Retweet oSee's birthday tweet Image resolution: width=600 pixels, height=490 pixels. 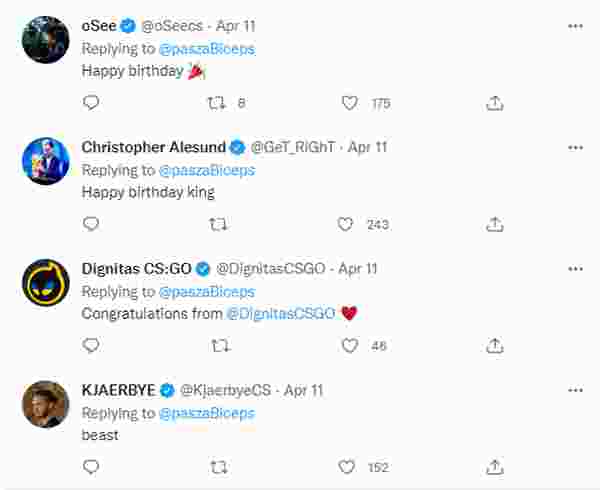[x=215, y=103]
